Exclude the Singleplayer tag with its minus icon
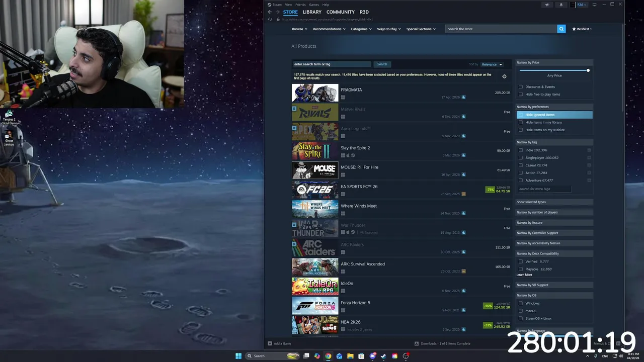The height and width of the screenshot is (362, 644). pos(589,157)
